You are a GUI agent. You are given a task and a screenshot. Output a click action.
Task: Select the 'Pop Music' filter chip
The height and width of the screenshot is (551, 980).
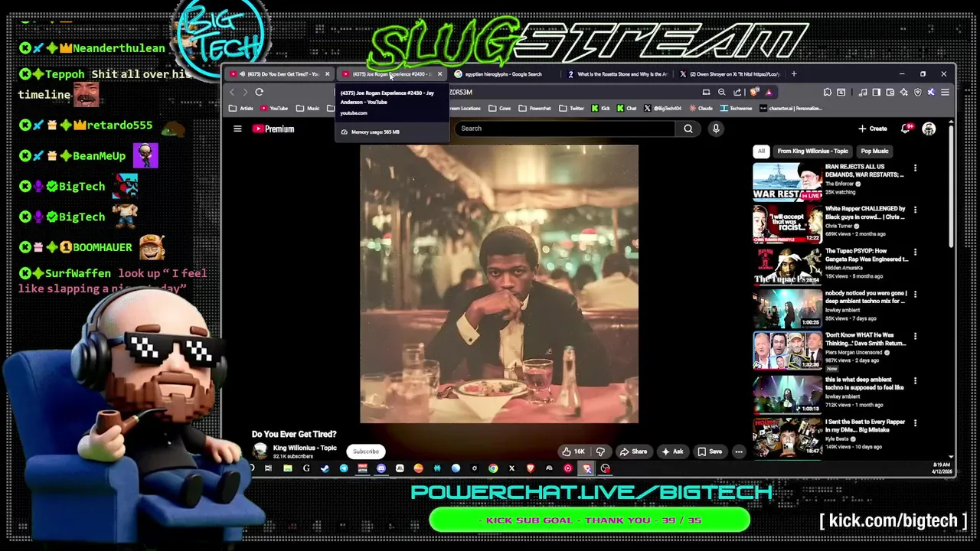pos(874,151)
